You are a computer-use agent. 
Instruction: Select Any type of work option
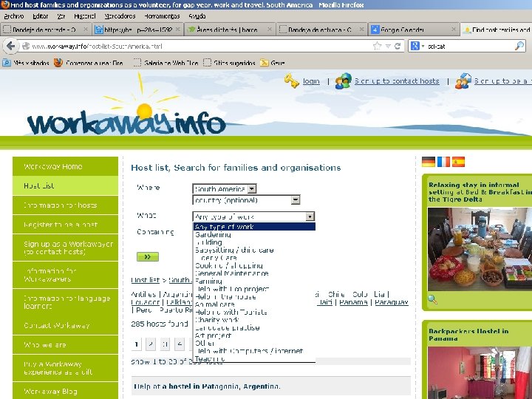point(254,227)
